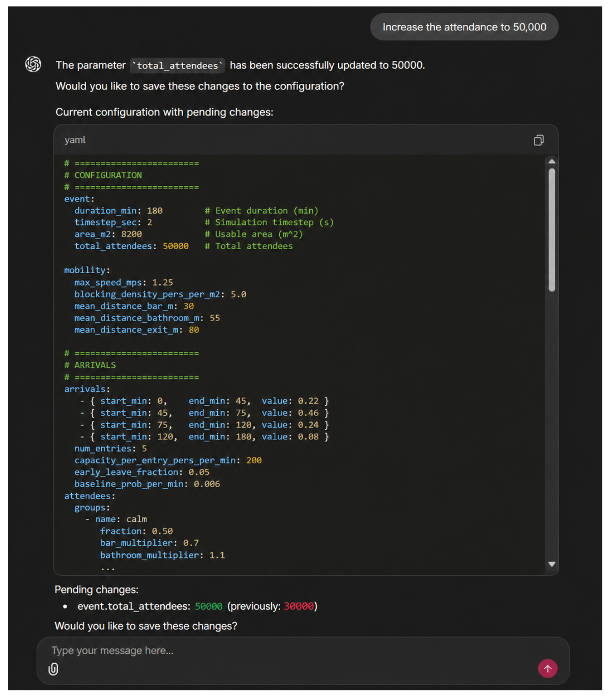This screenshot has width=612, height=700.
Task: Click the '# ARRIVALS' comment line
Action: click(x=90, y=365)
